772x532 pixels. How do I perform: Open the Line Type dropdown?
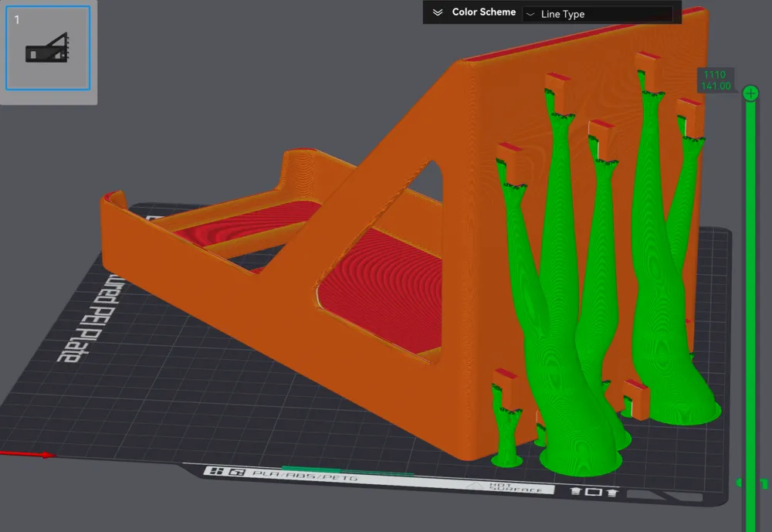pos(601,13)
